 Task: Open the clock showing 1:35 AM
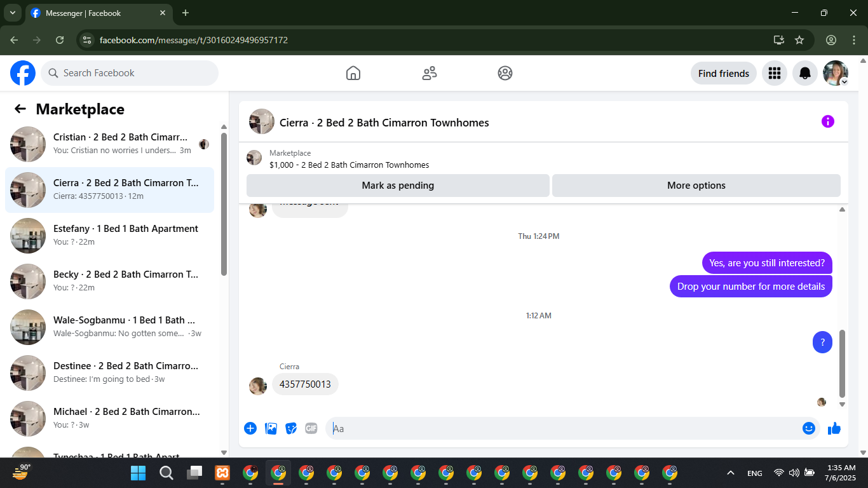pos(841,473)
